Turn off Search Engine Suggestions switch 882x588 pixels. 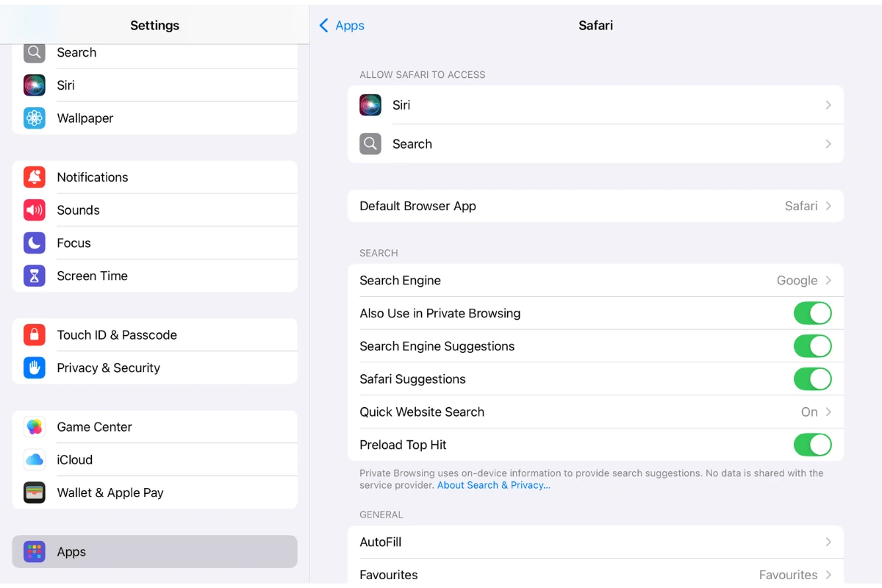click(x=812, y=346)
